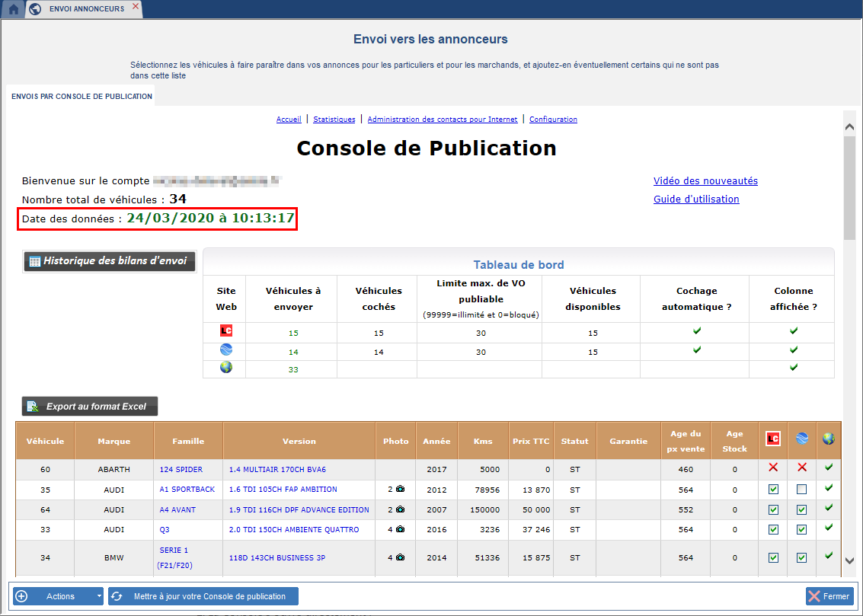
Task: Click the camera photo icon for AUDI Q3
Action: (x=400, y=529)
